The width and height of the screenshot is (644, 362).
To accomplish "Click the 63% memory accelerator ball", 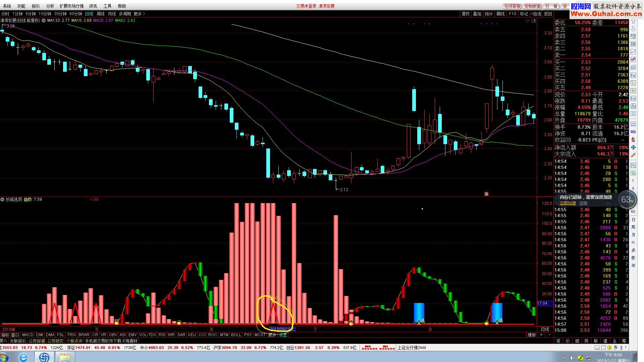I will click(x=627, y=200).
